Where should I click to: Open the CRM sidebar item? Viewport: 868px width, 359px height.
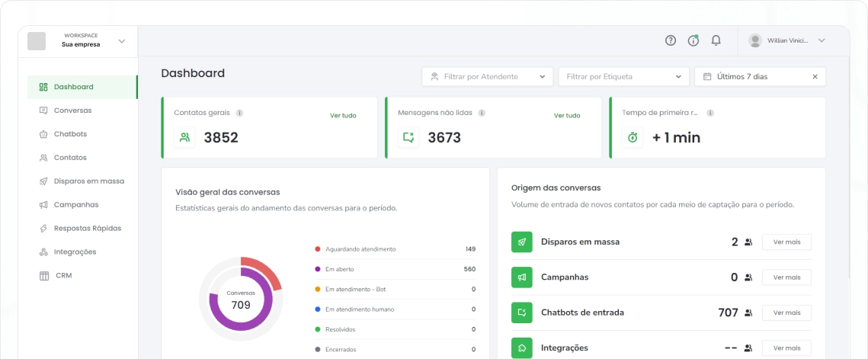[63, 275]
